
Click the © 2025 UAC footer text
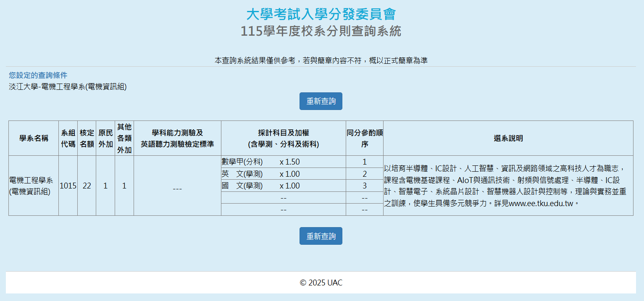coord(321,283)
